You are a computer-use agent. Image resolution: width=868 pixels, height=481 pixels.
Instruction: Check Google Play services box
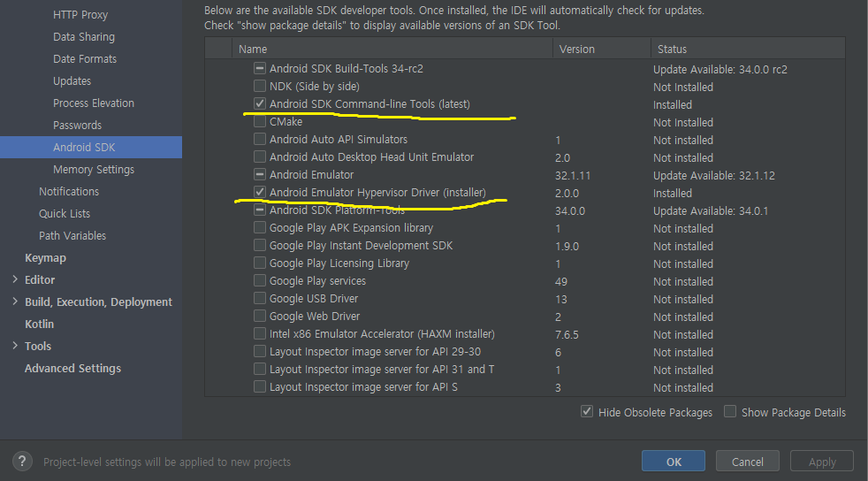click(260, 280)
